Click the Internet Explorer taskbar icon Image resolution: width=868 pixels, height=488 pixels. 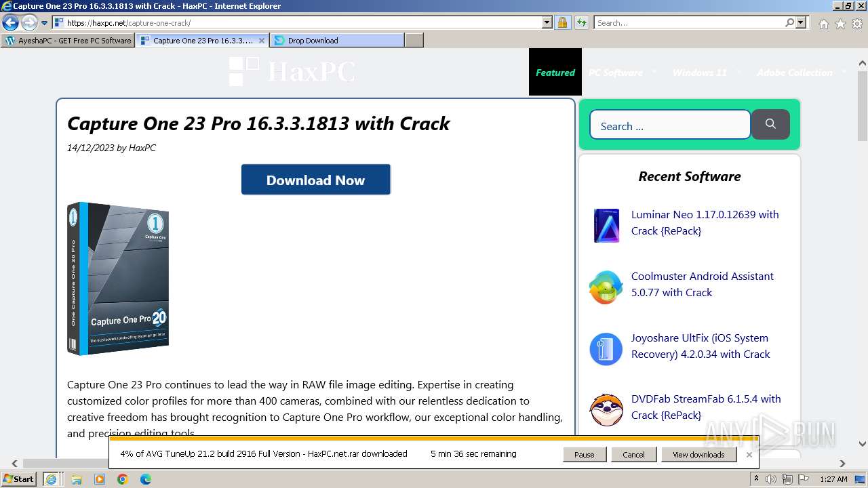(x=51, y=479)
